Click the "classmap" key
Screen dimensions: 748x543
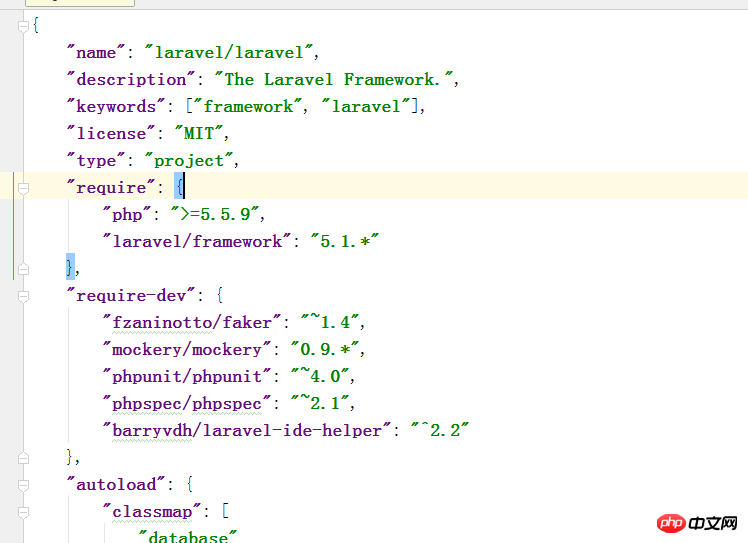point(151,512)
